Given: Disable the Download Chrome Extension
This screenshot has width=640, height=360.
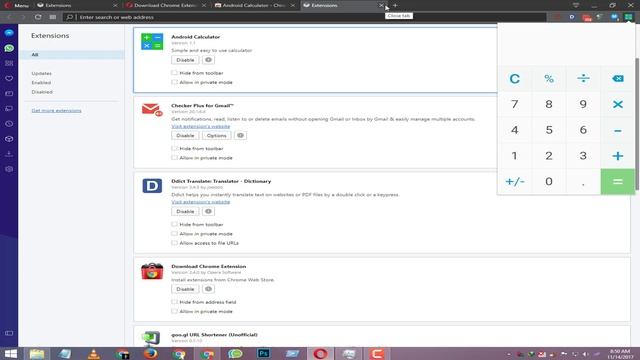Looking at the screenshot, I should (x=185, y=289).
